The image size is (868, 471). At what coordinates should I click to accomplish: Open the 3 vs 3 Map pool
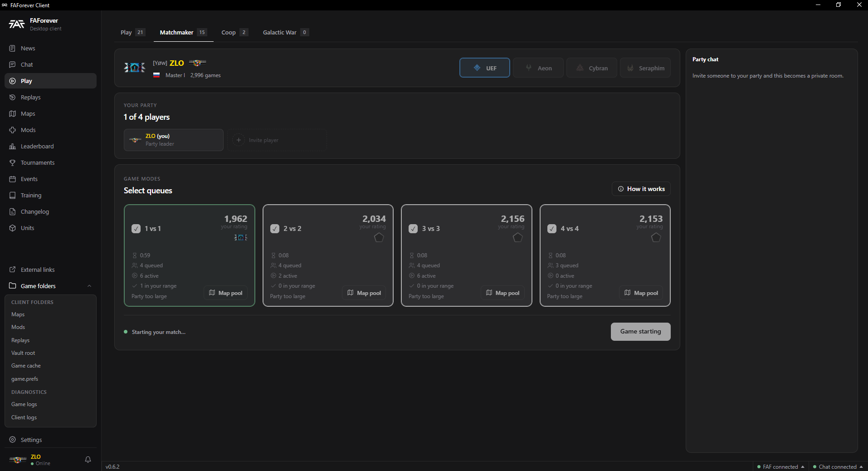pos(503,293)
